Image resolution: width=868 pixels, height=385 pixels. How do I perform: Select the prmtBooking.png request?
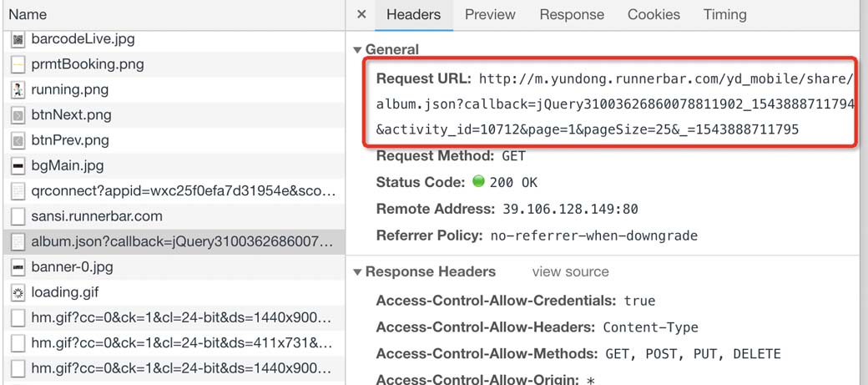point(174,64)
